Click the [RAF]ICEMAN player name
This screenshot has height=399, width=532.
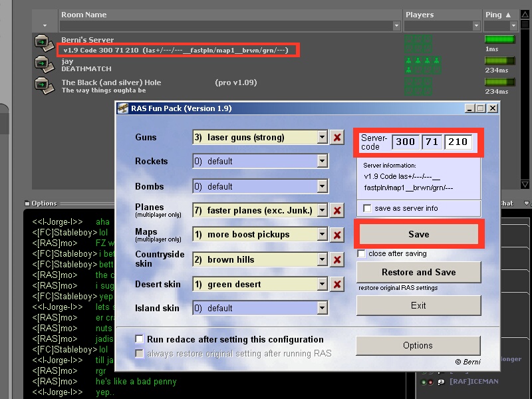coord(474,382)
